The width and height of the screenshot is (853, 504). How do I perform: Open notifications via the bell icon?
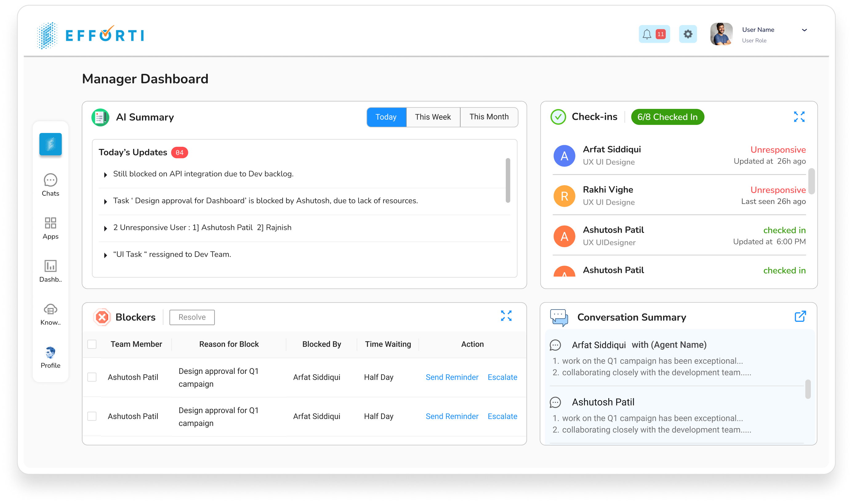tap(647, 34)
